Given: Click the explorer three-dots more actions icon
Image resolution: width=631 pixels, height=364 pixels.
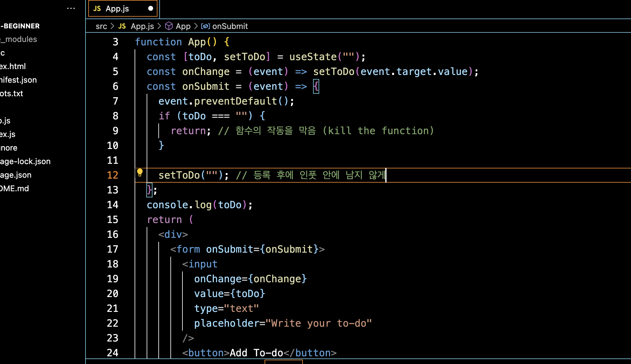Looking at the screenshot, I should point(71,9).
